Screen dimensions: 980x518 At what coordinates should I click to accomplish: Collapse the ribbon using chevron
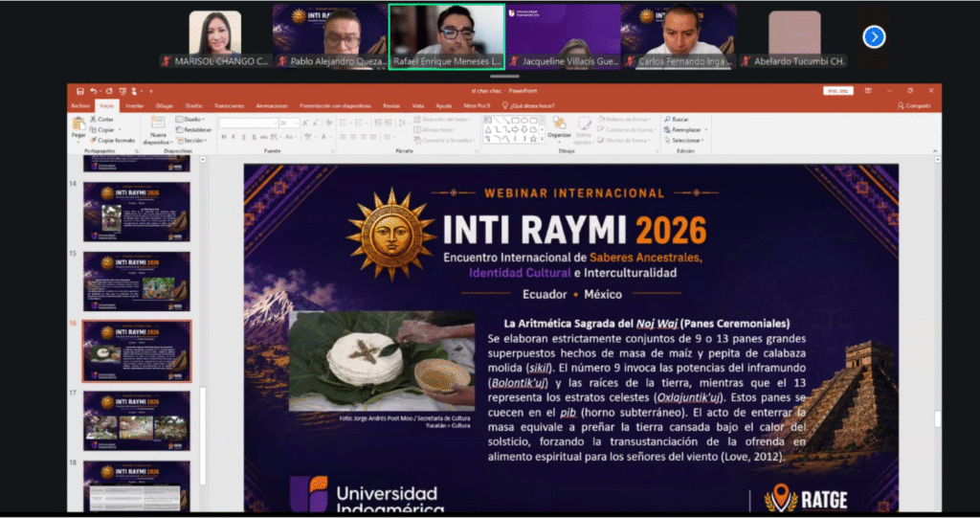pyautogui.click(x=935, y=150)
